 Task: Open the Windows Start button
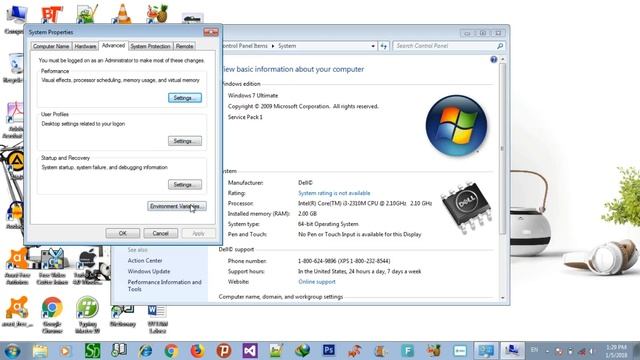(x=13, y=351)
